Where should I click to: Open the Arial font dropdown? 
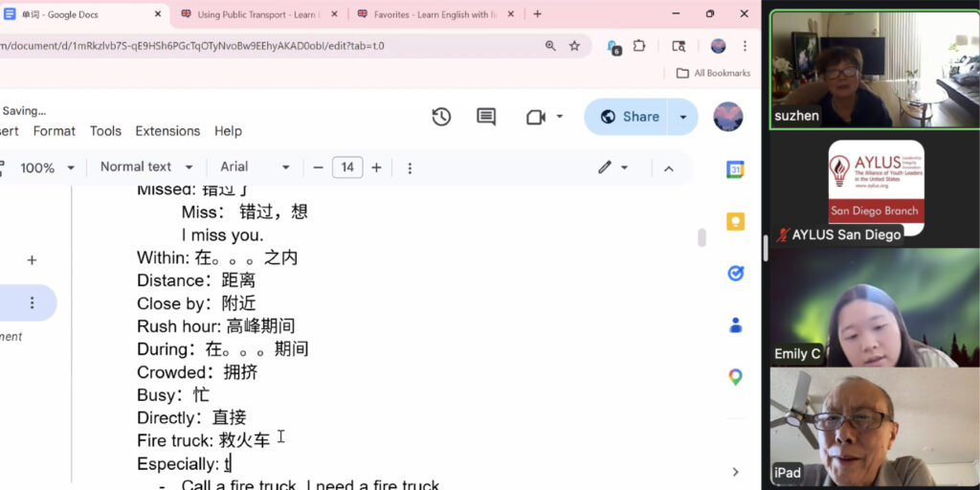tap(255, 167)
